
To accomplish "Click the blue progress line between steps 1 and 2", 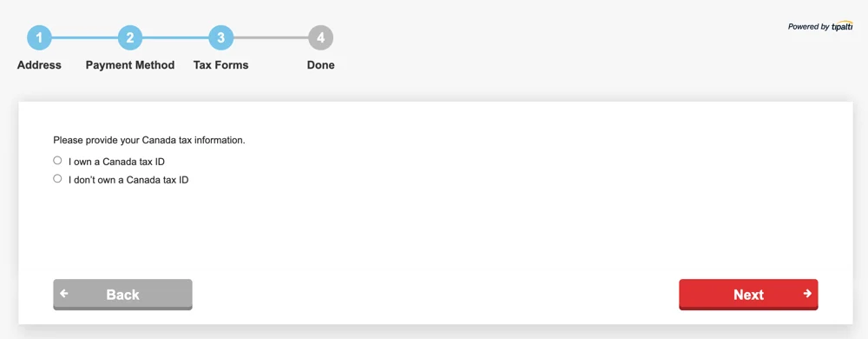I will (x=85, y=37).
